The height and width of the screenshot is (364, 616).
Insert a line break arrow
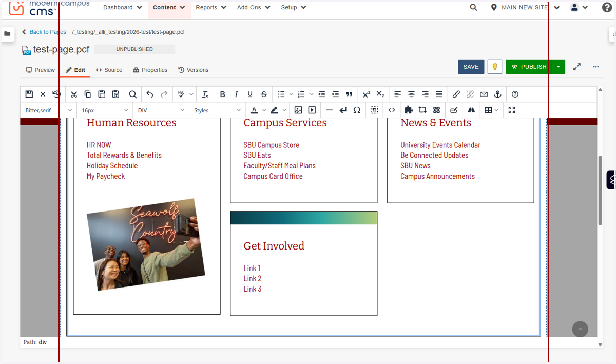(343, 110)
